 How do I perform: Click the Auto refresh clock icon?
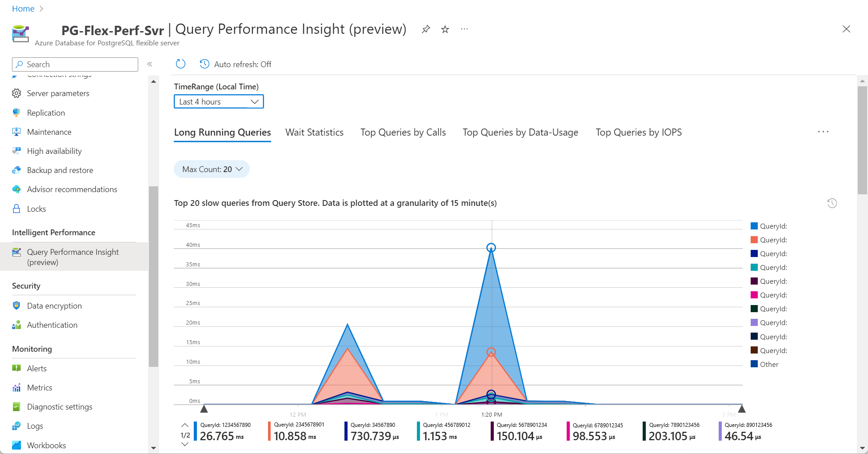pyautogui.click(x=204, y=64)
